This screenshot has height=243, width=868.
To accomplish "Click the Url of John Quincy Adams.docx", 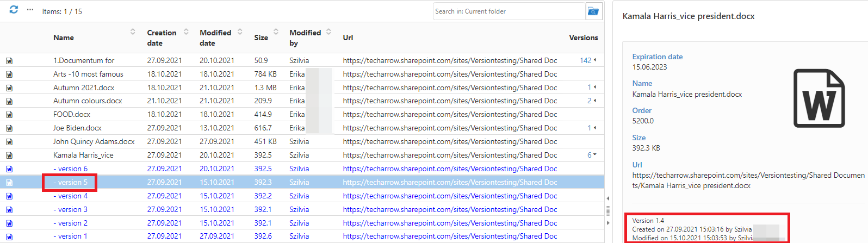I will click(450, 141).
